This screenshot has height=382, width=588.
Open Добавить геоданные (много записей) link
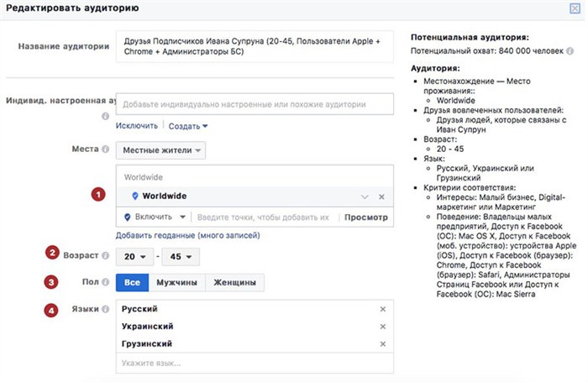(x=187, y=235)
